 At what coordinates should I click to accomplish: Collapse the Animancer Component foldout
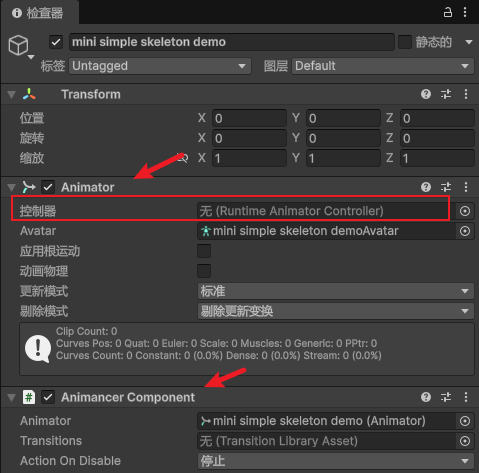click(12, 397)
